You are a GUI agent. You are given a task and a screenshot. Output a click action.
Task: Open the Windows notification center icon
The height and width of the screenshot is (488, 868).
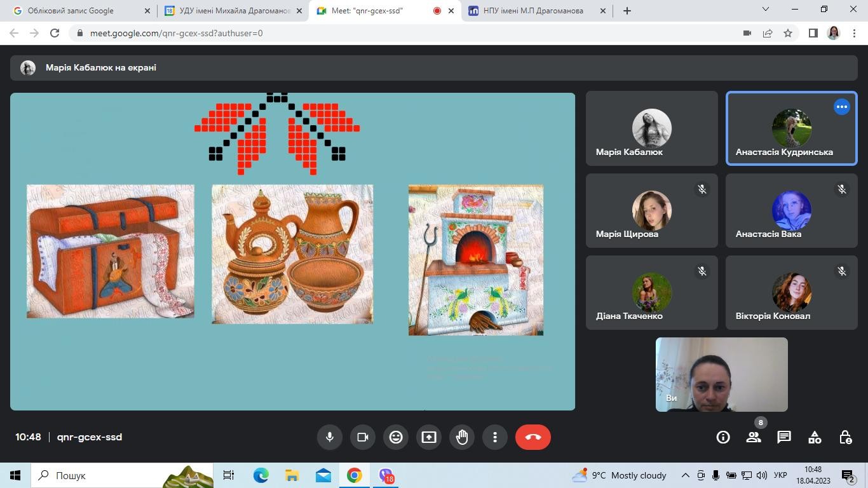point(849,475)
